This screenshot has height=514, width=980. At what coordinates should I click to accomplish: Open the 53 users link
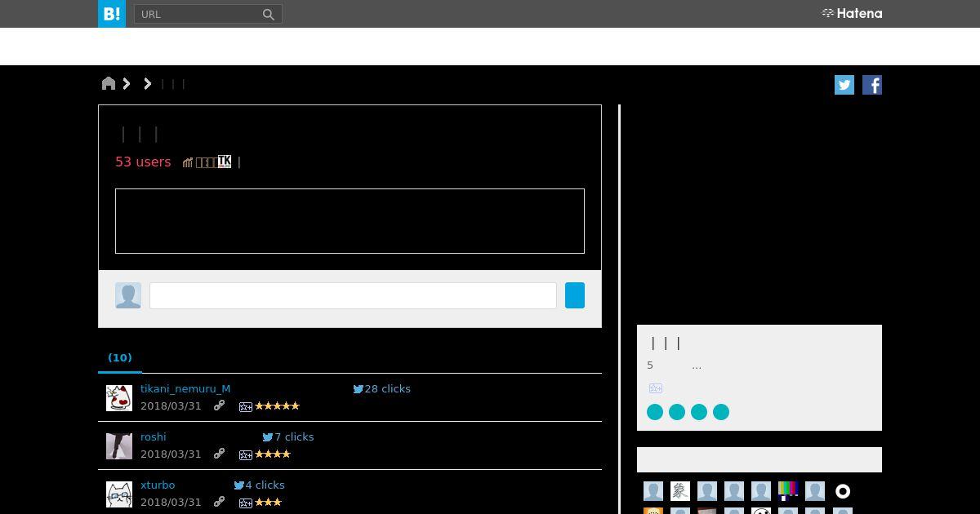click(x=143, y=162)
